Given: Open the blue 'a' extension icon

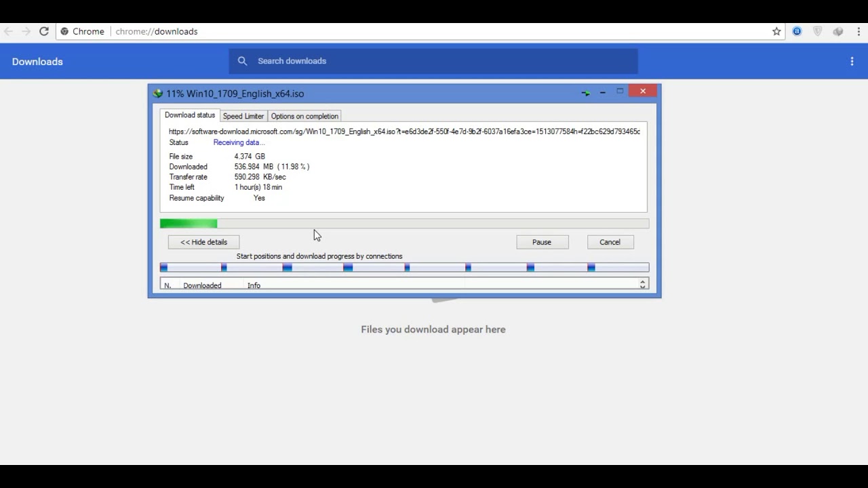Looking at the screenshot, I should 797,31.
